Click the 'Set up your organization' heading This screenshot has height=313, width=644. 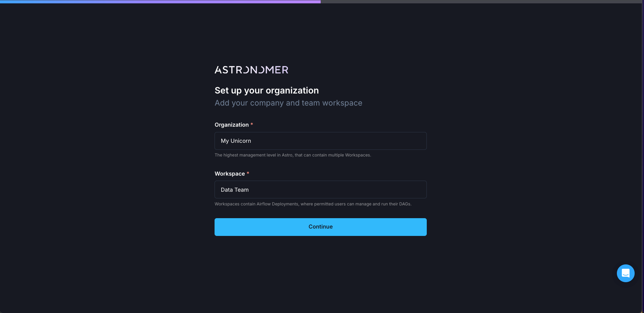click(x=266, y=90)
